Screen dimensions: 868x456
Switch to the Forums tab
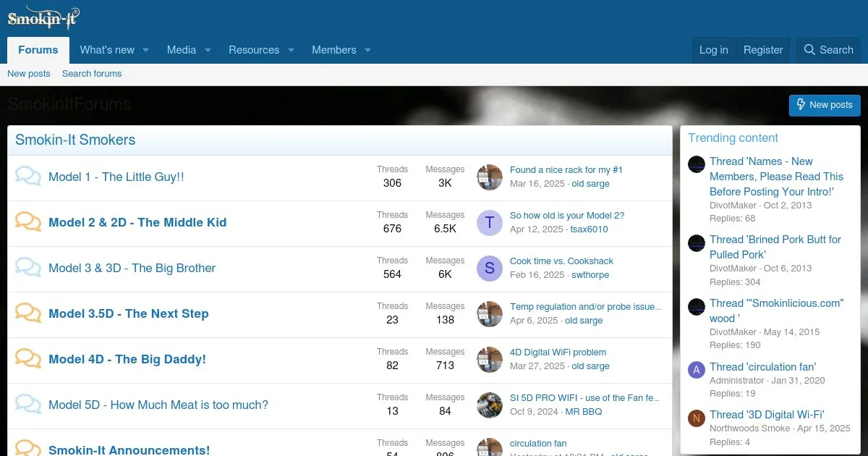[38, 50]
